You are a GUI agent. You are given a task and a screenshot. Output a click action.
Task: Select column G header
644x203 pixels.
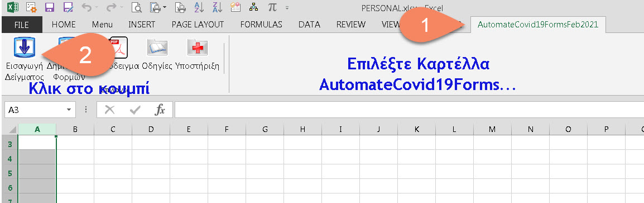click(x=265, y=129)
